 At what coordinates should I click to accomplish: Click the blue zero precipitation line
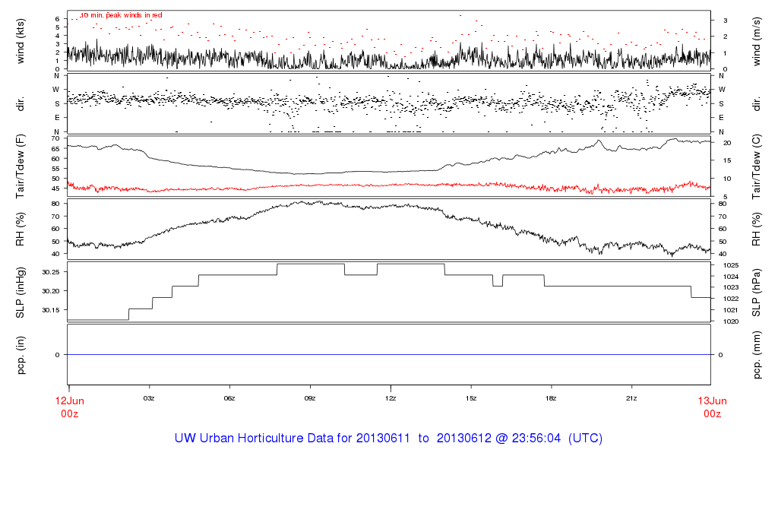point(388,355)
